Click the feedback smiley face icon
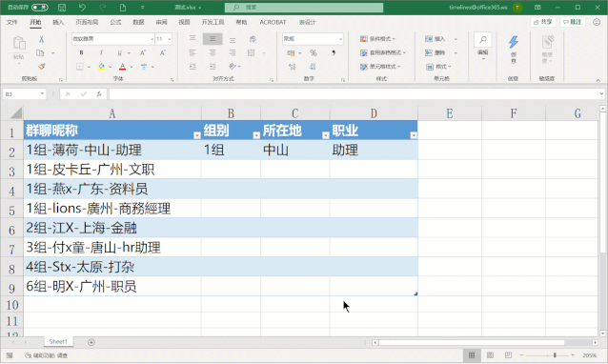 (x=597, y=22)
